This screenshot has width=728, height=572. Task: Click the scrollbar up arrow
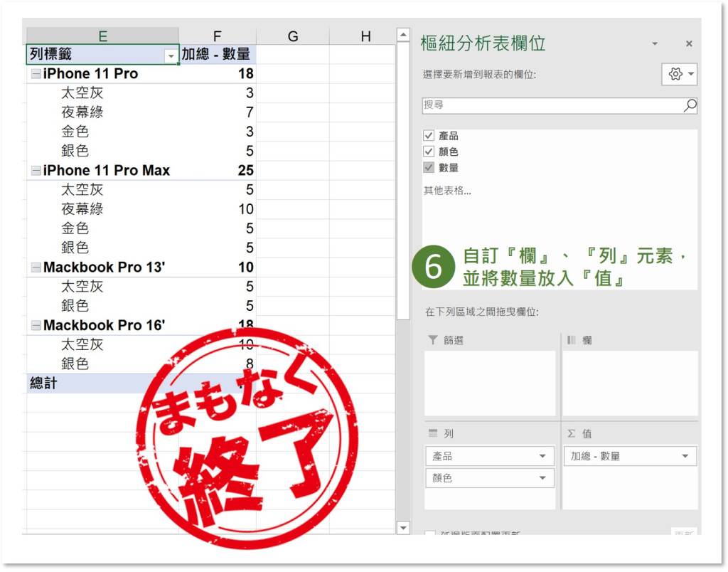pyautogui.click(x=403, y=34)
